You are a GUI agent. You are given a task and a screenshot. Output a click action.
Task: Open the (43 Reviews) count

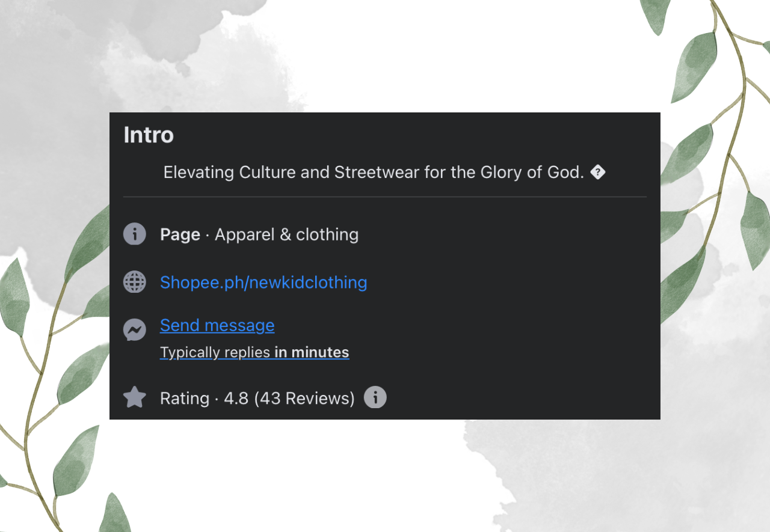pyautogui.click(x=304, y=398)
